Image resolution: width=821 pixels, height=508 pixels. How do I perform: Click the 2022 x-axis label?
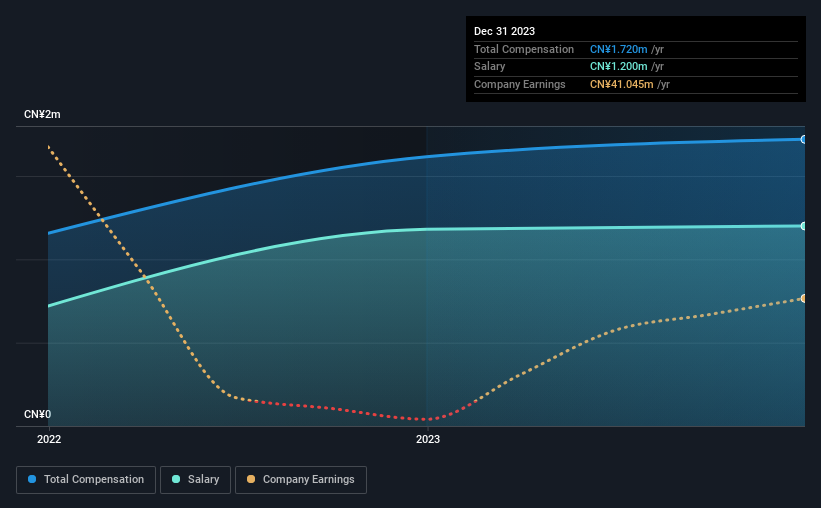(x=49, y=439)
